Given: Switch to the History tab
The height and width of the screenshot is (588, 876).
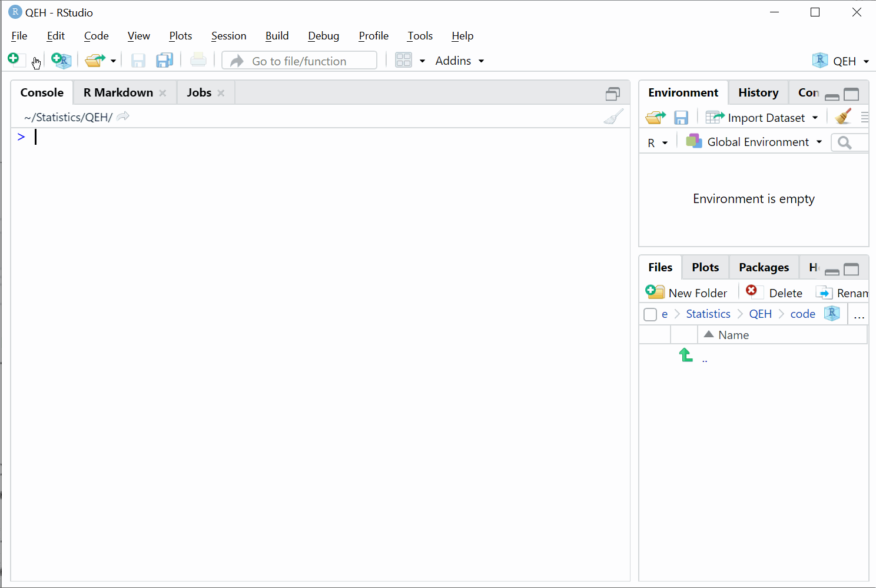Looking at the screenshot, I should [758, 92].
